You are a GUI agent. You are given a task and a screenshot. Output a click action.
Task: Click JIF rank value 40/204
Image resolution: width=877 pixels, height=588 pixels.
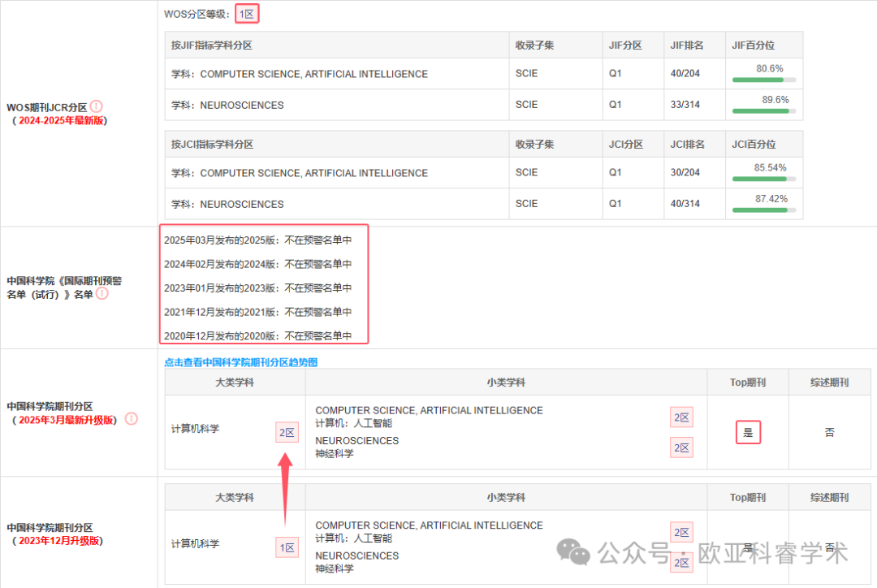pyautogui.click(x=685, y=73)
